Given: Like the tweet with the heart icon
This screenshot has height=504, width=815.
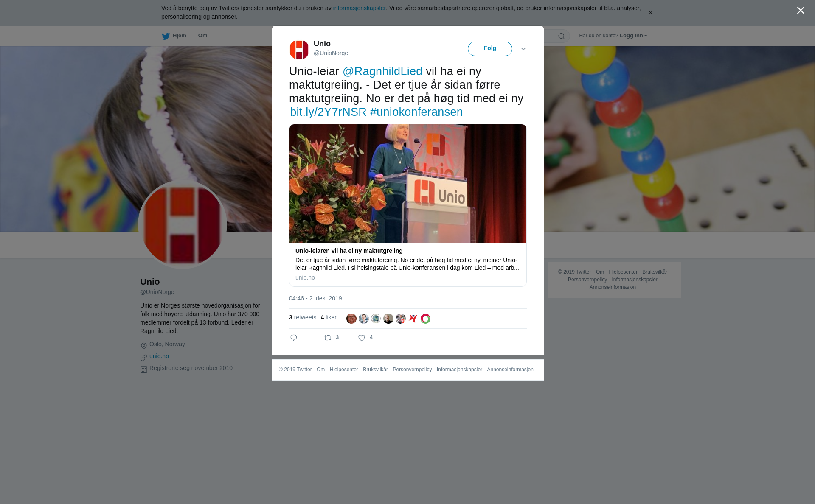Looking at the screenshot, I should [x=362, y=338].
